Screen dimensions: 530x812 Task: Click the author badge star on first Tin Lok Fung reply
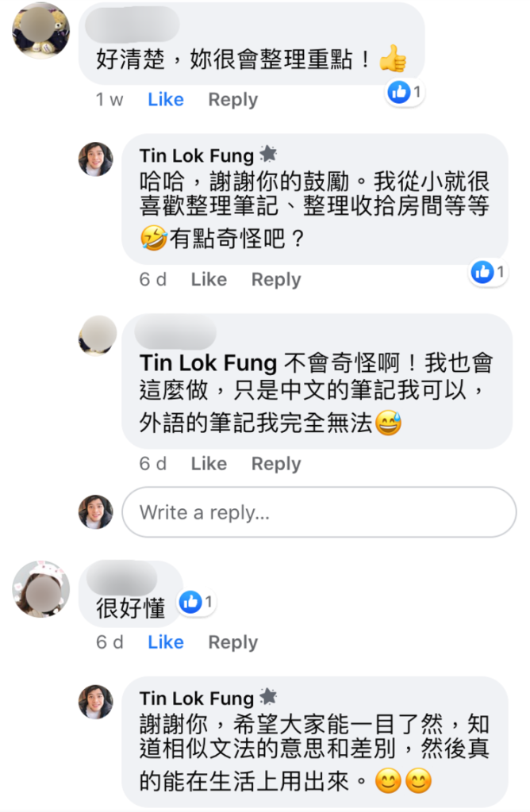tap(268, 154)
